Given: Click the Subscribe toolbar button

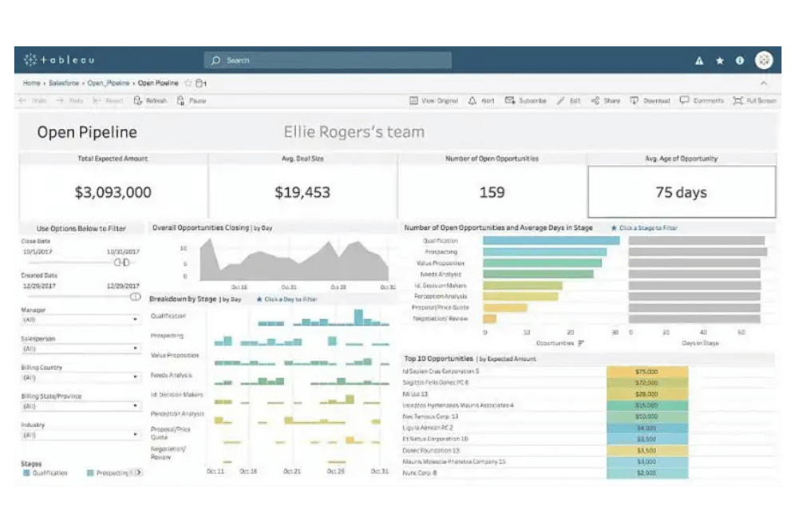Looking at the screenshot, I should (526, 101).
